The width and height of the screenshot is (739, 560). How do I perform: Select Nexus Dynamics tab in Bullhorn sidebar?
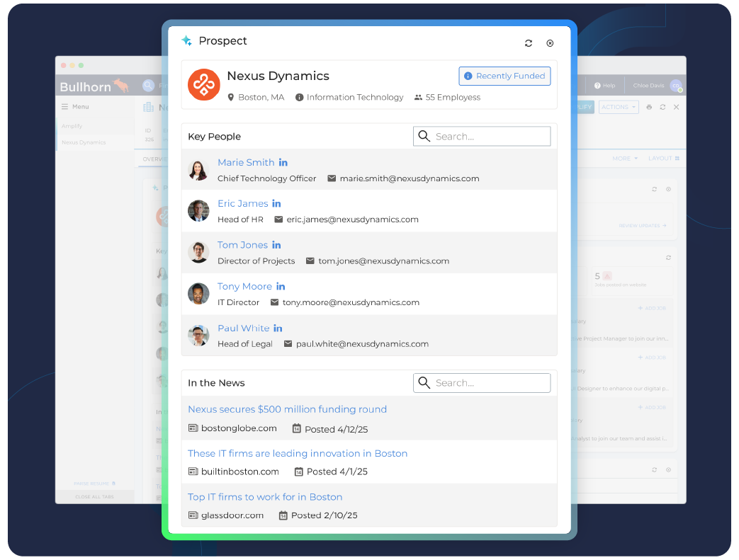click(x=84, y=142)
